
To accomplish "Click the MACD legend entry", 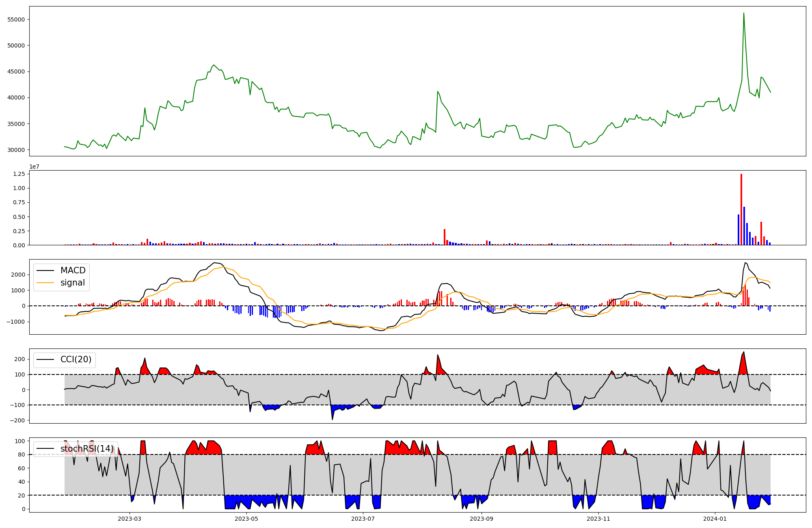I will [x=73, y=270].
